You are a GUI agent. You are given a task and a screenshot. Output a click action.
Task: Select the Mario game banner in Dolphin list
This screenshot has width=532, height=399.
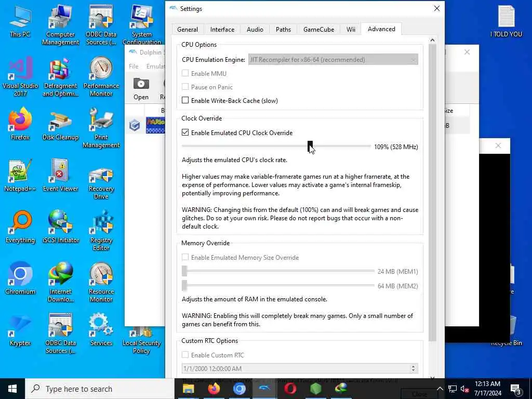[x=155, y=125]
